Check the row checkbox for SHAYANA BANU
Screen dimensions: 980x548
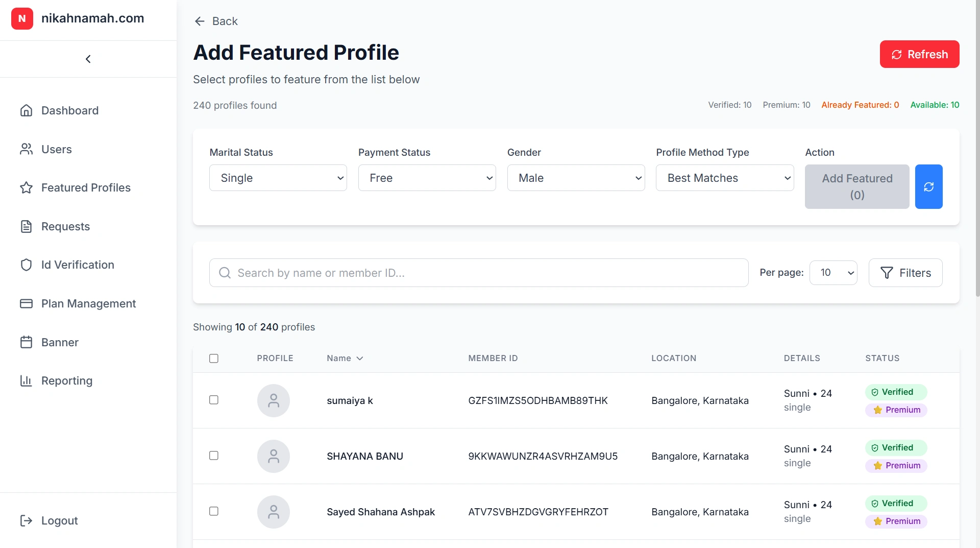pos(213,455)
